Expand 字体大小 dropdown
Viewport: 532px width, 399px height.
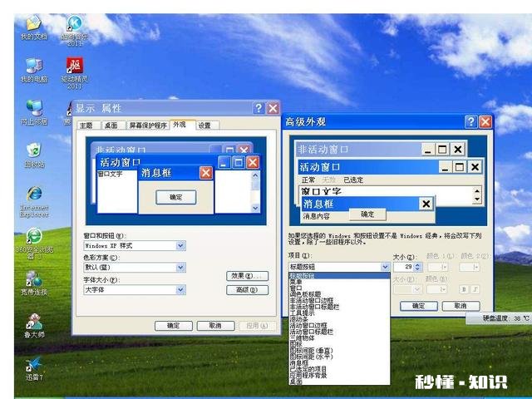point(180,290)
